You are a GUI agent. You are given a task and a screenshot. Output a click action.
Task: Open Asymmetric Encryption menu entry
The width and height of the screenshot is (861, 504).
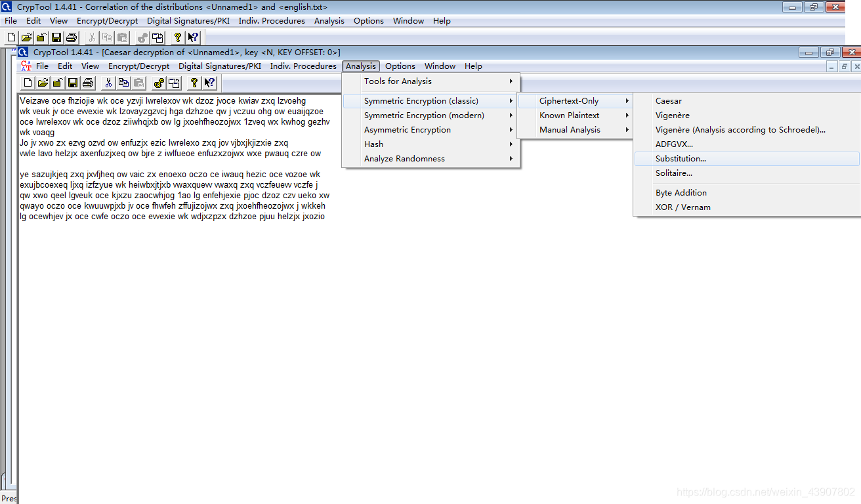431,130
